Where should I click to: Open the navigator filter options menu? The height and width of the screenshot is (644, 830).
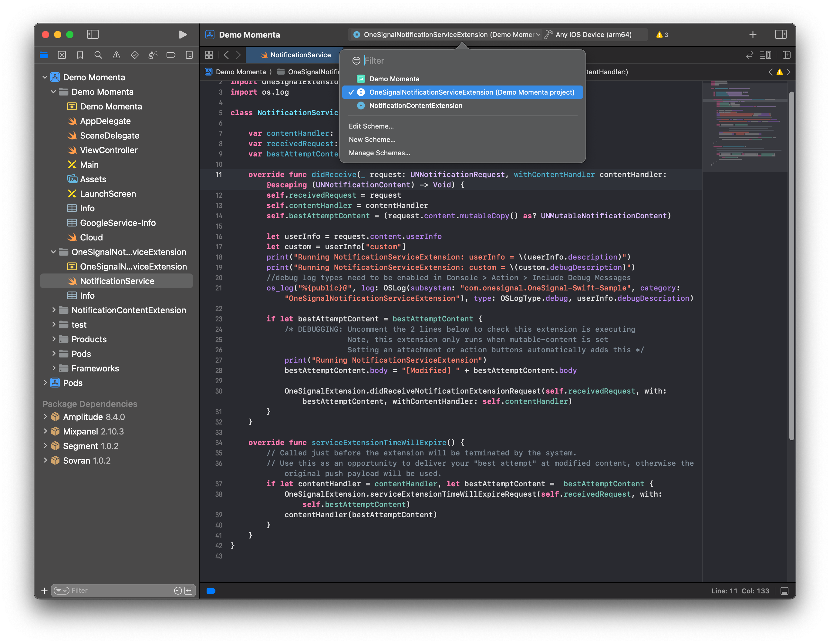pyautogui.click(x=61, y=590)
